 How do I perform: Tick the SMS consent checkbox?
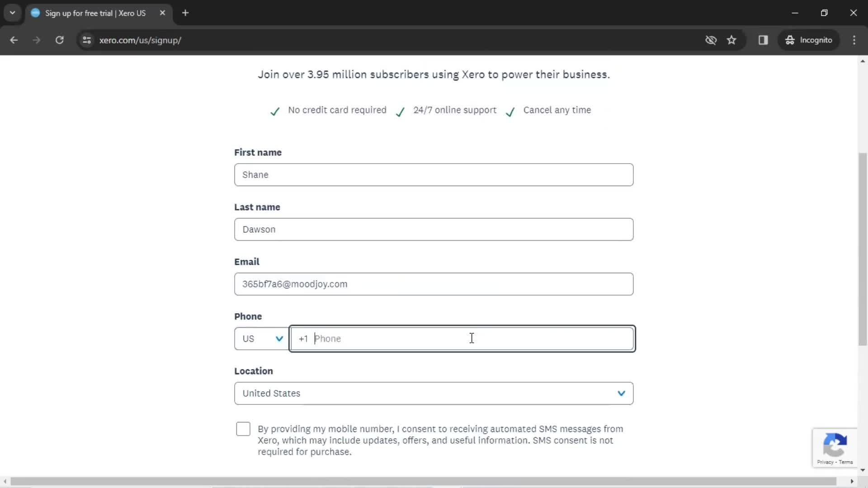[x=243, y=429]
